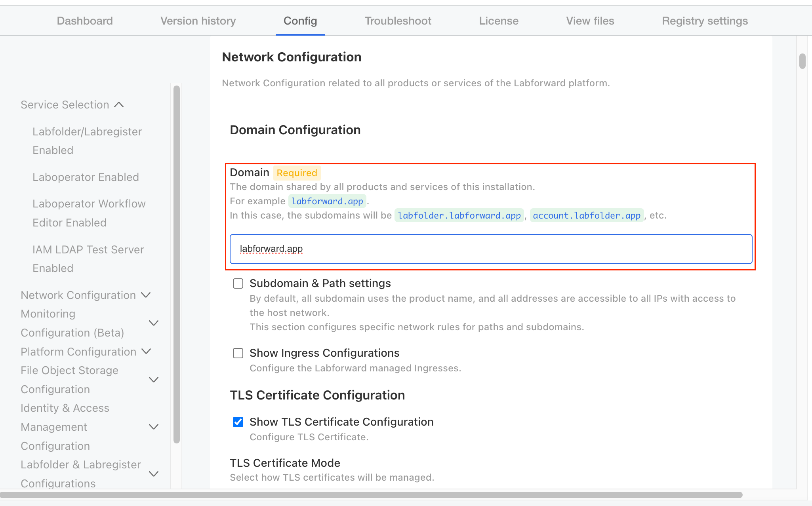Screen dimensions: 812x506
Task: Enable Subdomain & Path settings checkbox
Action: (x=238, y=283)
